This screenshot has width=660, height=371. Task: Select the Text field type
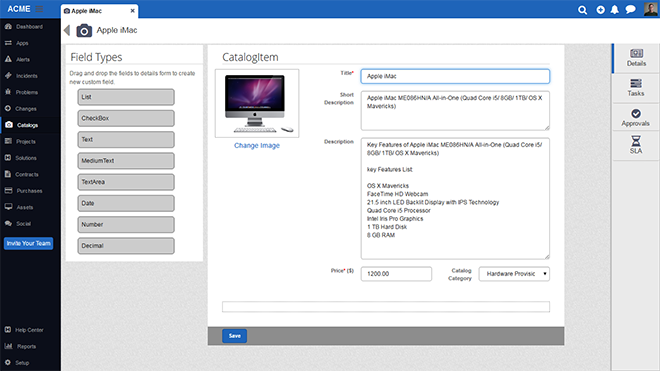[x=126, y=139]
